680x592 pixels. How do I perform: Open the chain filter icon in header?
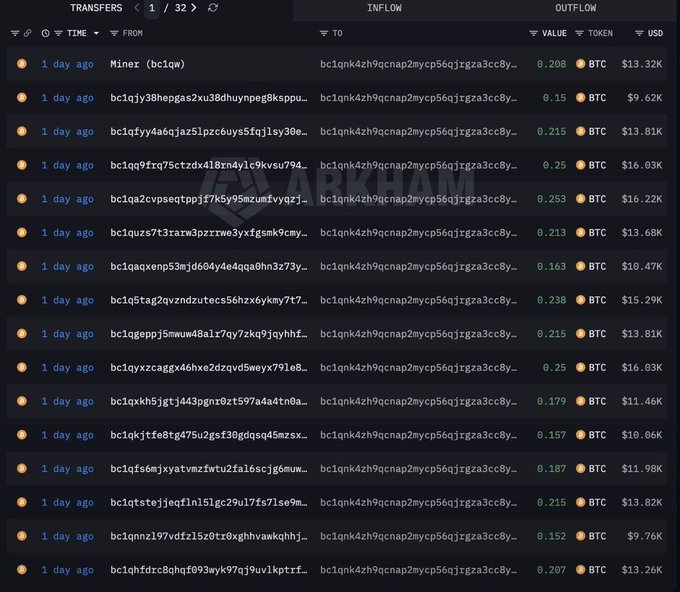pos(15,33)
